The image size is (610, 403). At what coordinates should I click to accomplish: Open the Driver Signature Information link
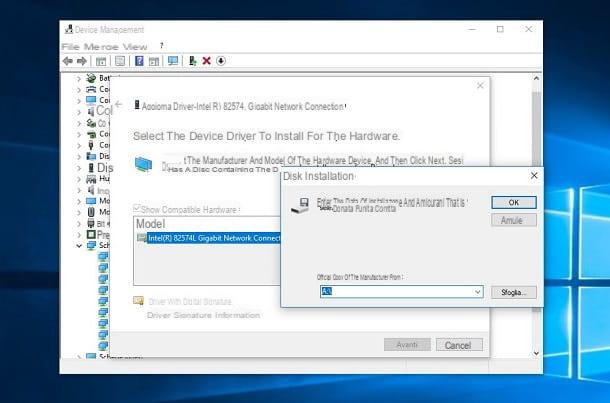point(203,315)
